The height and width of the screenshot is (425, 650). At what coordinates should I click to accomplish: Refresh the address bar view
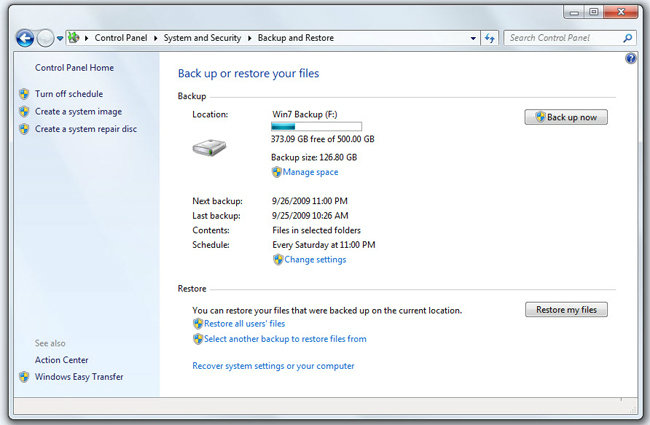[490, 38]
